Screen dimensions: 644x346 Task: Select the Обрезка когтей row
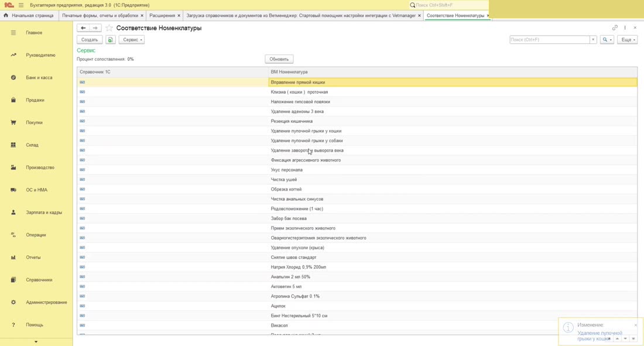tap(357, 190)
